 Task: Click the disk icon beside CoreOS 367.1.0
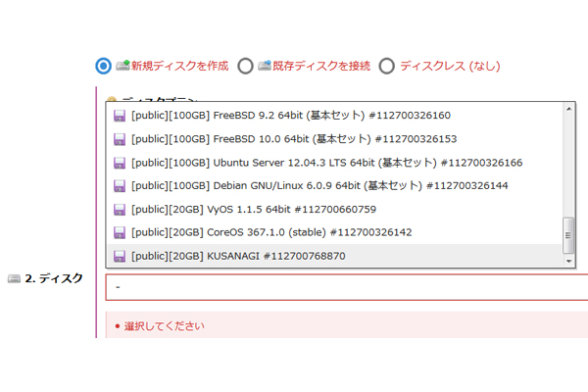point(120,233)
